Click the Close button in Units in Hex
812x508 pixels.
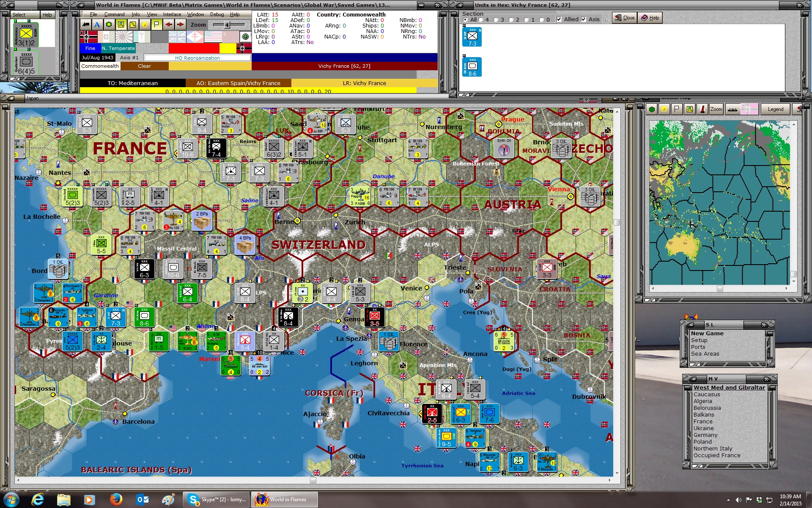point(625,18)
